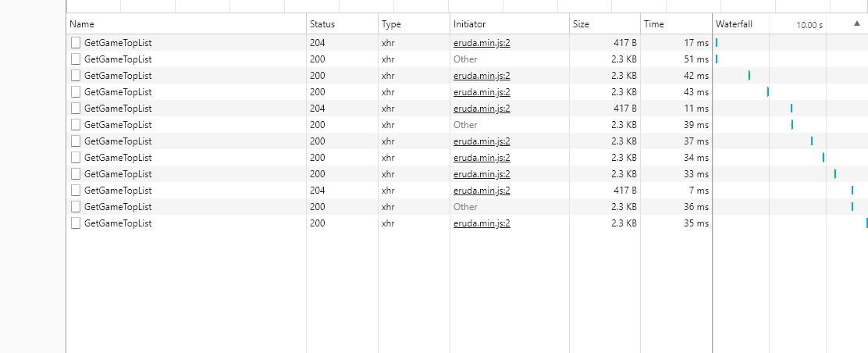Sort requests by the Name column header
The image size is (868, 353).
pos(82,24)
